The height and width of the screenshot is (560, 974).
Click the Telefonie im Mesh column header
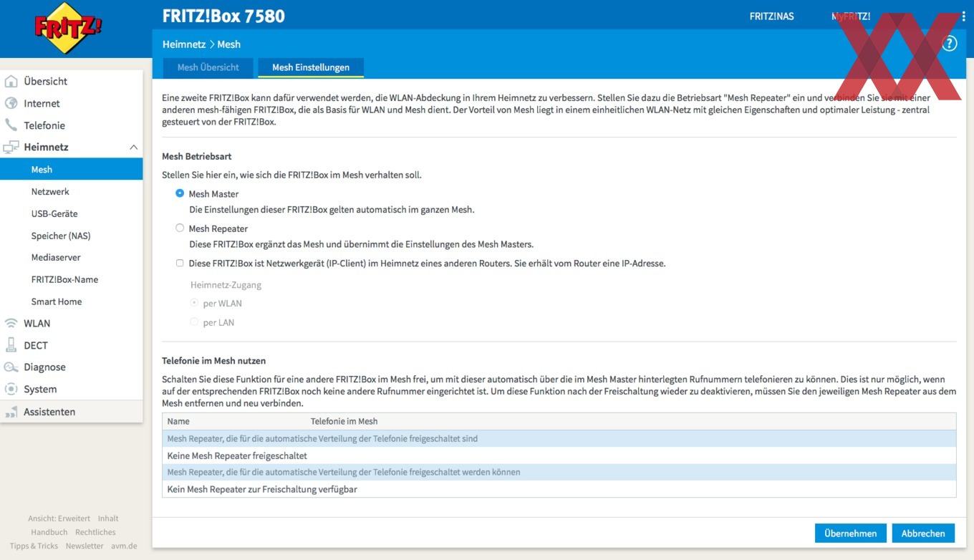[x=344, y=421]
